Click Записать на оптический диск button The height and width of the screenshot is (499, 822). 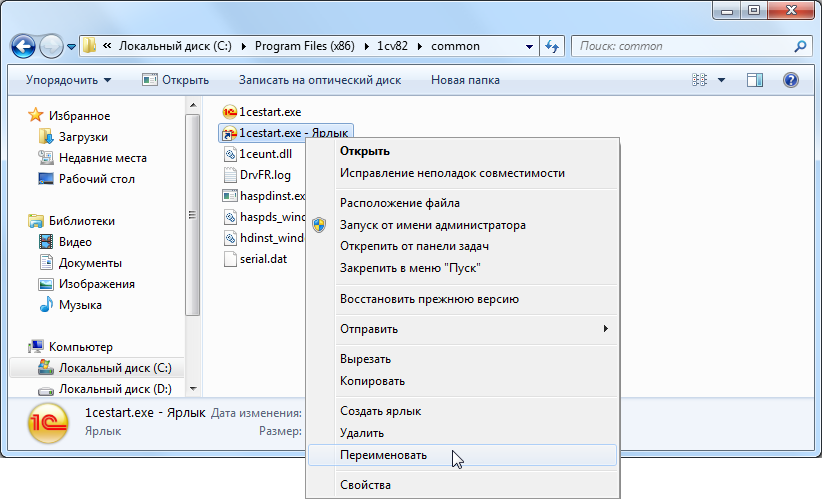pos(319,80)
